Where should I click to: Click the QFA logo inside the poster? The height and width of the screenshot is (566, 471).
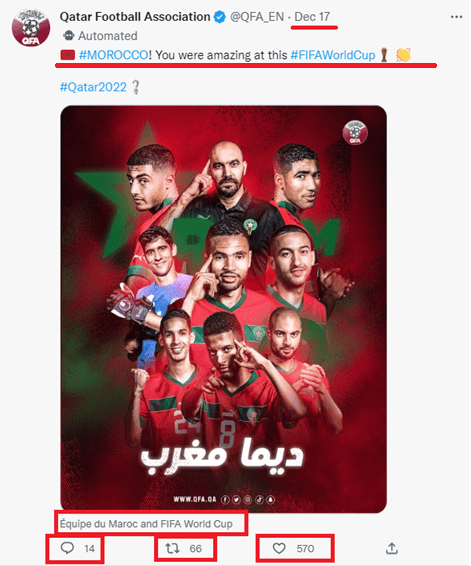[355, 132]
